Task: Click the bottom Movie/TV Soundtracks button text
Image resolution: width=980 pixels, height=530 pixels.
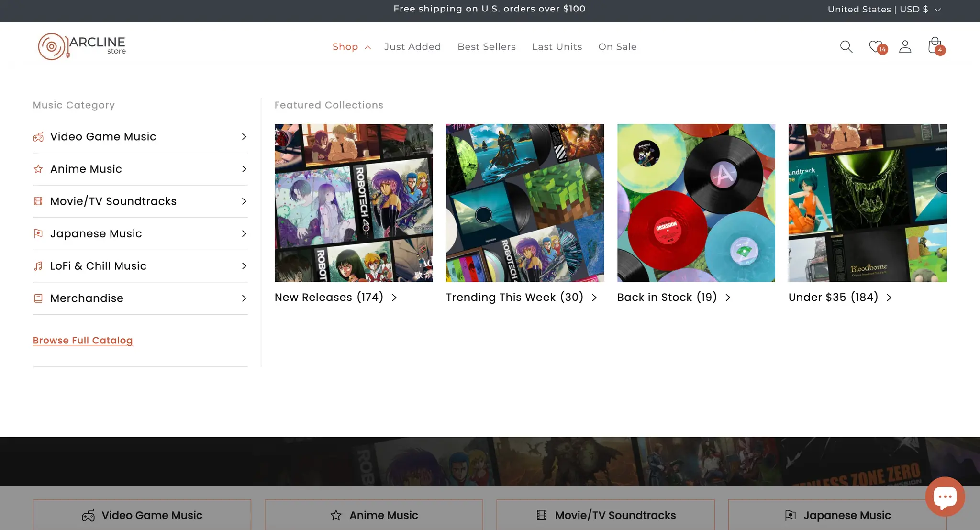Action: point(615,515)
